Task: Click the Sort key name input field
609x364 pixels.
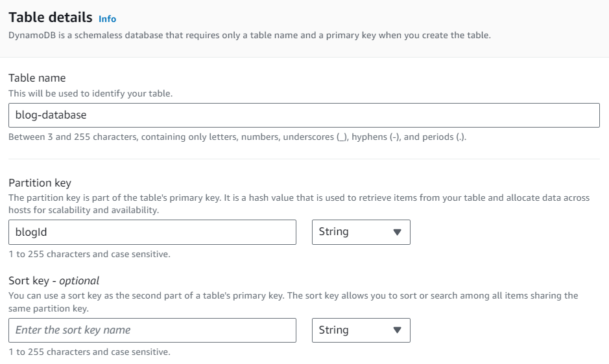Action: click(152, 330)
